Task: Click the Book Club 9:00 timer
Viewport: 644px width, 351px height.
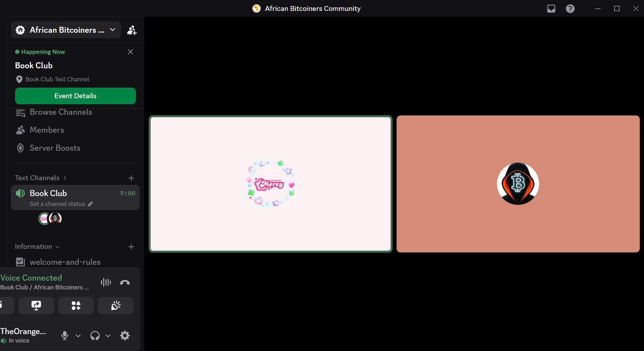Action: [127, 193]
